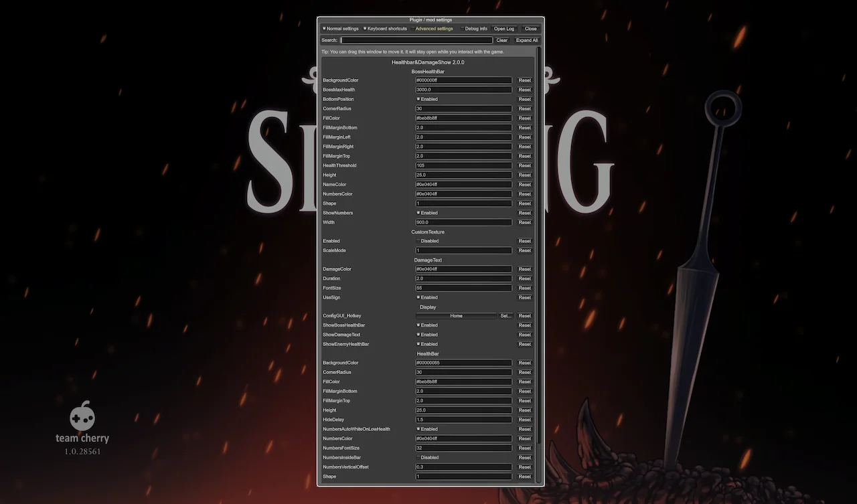Edit the BossMaxHealth field showing 3000.0
Screen dimensions: 857x504
pyautogui.click(x=464, y=90)
